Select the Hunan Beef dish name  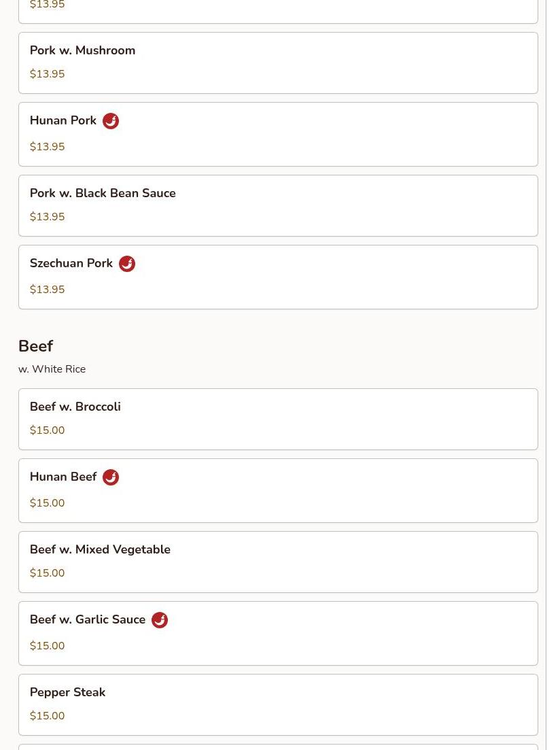pyautogui.click(x=63, y=477)
